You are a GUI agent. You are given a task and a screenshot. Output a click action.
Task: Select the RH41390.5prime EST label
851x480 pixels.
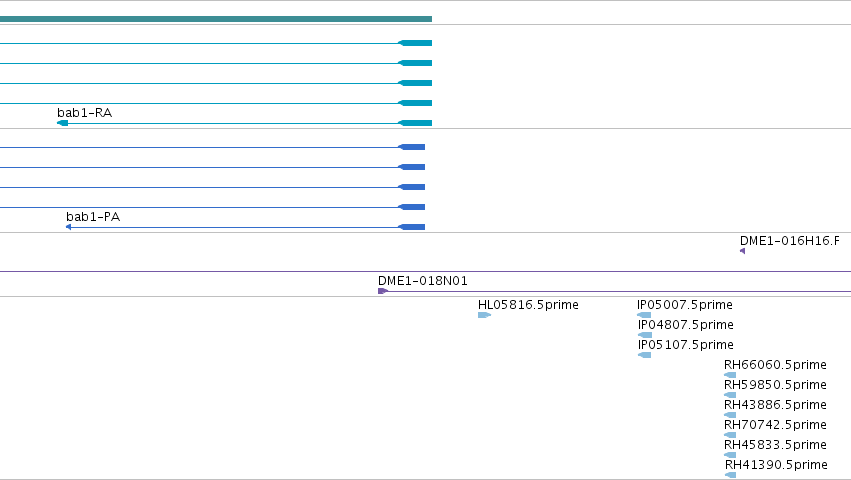tap(776, 465)
